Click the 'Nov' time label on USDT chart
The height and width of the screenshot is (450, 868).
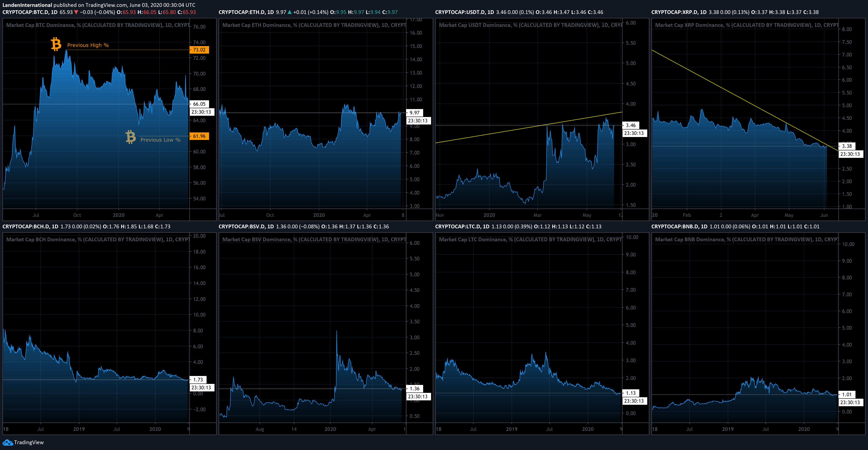pyautogui.click(x=440, y=215)
